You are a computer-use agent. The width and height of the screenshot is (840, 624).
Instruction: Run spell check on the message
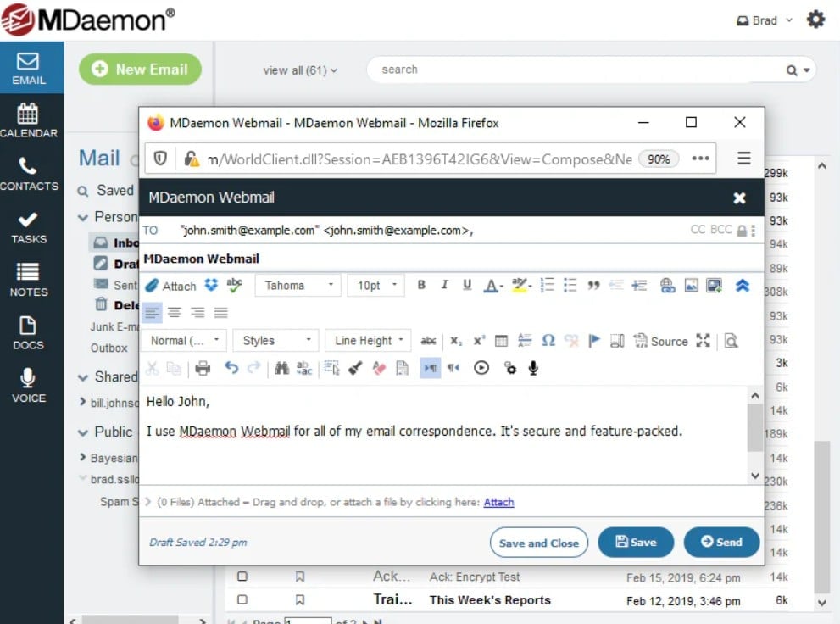click(235, 285)
